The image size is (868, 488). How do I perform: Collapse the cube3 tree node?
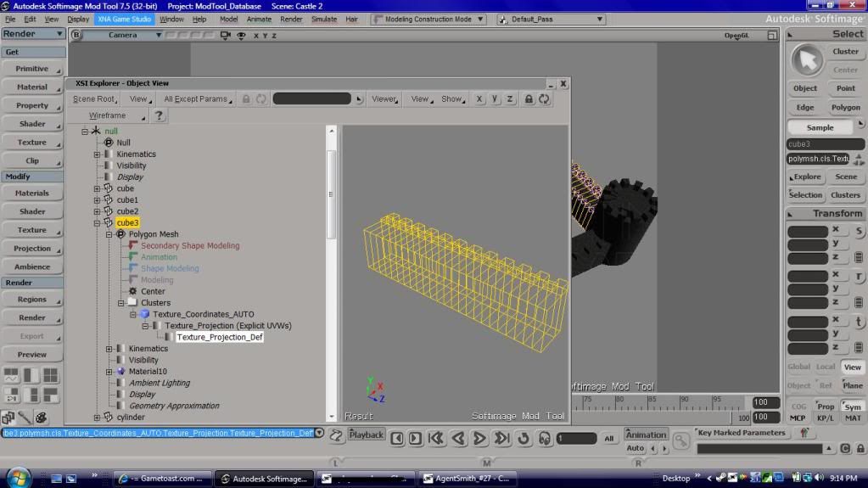pos(97,222)
